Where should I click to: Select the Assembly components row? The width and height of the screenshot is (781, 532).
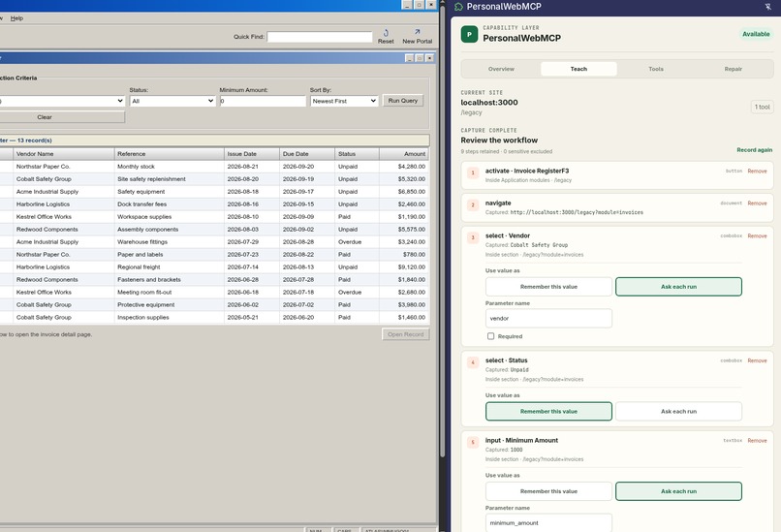point(214,229)
